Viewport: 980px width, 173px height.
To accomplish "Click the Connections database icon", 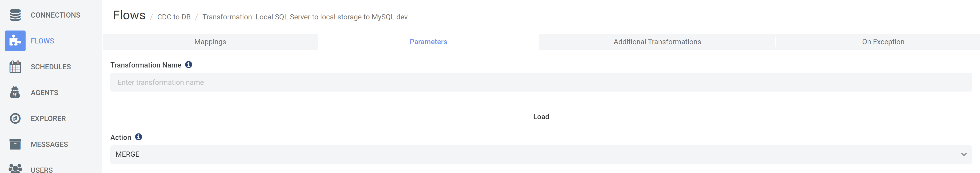I will click(15, 15).
